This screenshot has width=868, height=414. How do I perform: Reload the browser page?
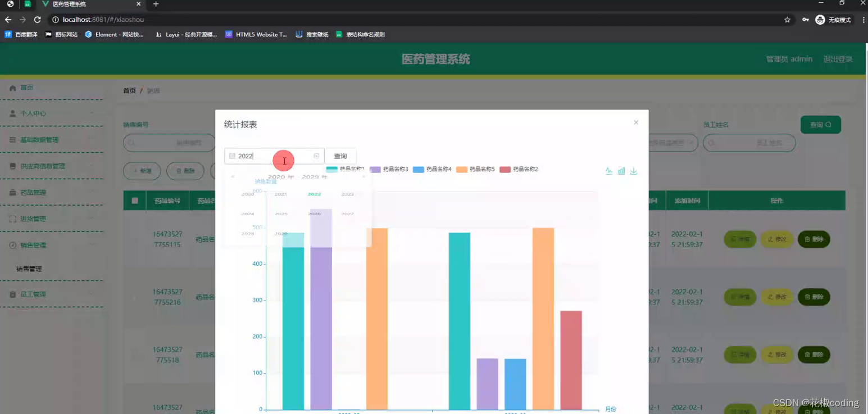(x=37, y=20)
